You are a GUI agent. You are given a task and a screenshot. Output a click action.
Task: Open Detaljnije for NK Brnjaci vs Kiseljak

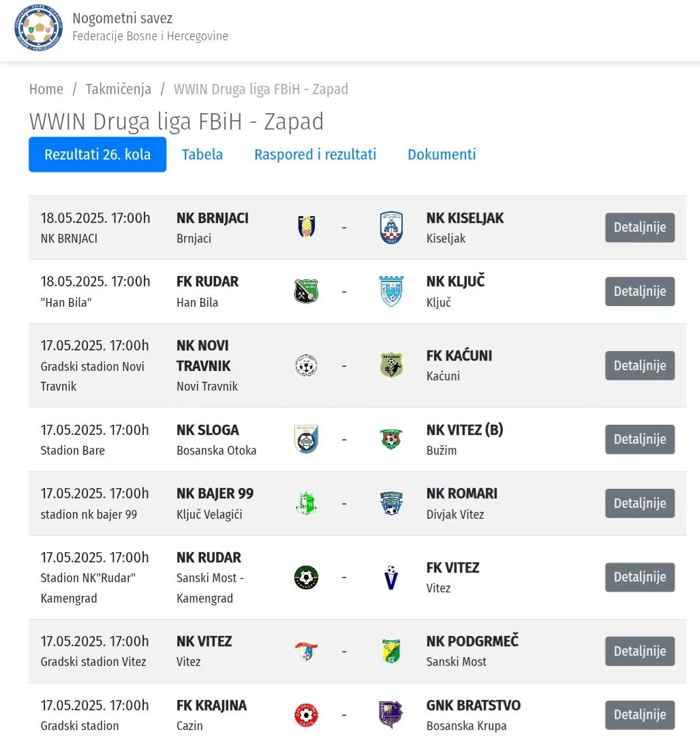[x=640, y=228]
